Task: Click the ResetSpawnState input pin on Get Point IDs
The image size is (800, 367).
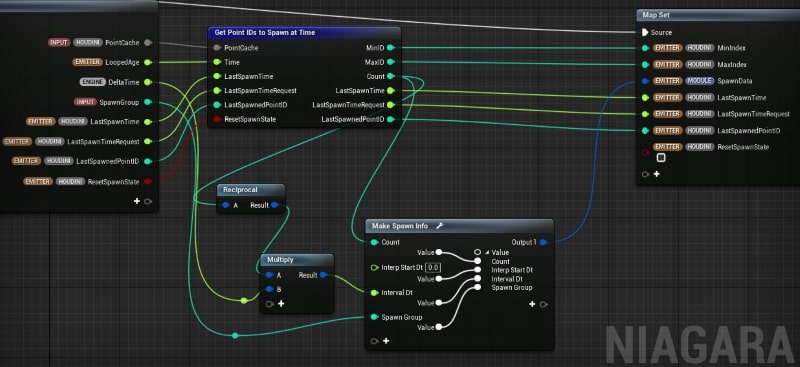Action: 217,119
